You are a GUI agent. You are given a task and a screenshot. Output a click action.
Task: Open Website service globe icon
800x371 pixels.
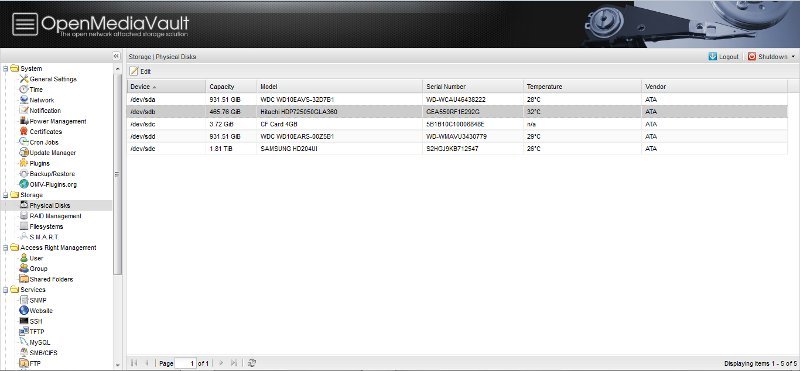23,310
